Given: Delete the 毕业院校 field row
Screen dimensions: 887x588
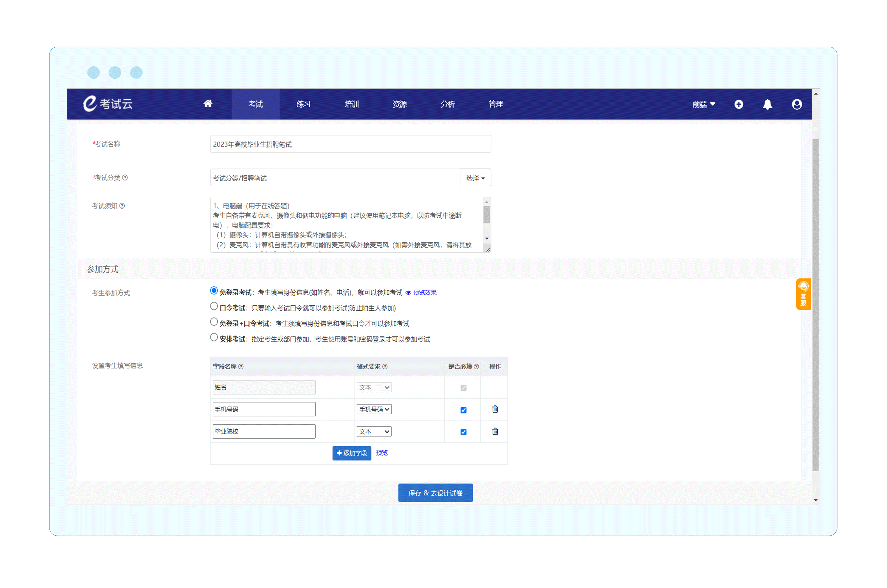Looking at the screenshot, I should click(x=495, y=431).
